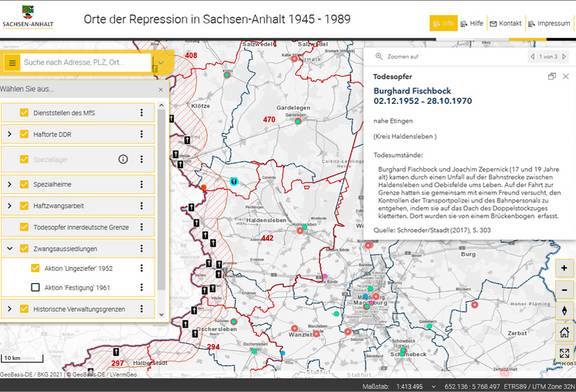Open options menu for Zwangsaussiedlungen
This screenshot has height=392, width=576.
142,249
